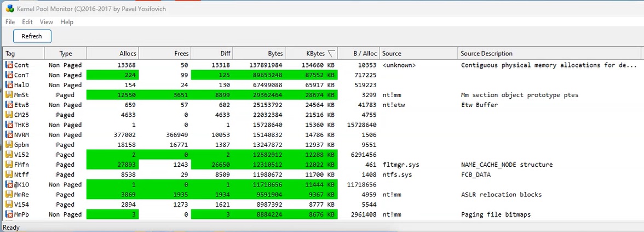The width and height of the screenshot is (644, 232).
Task: Click the paged-pool icon next to MmSt
Action: click(x=9, y=95)
